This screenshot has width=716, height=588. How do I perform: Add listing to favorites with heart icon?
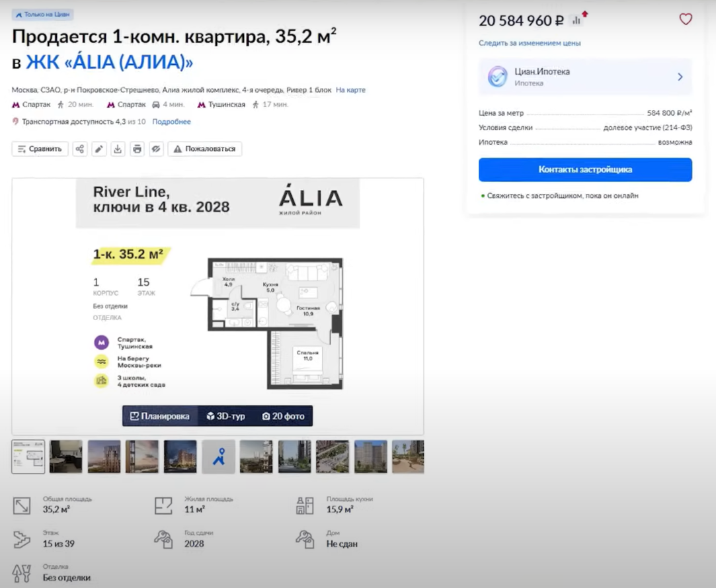coord(686,19)
